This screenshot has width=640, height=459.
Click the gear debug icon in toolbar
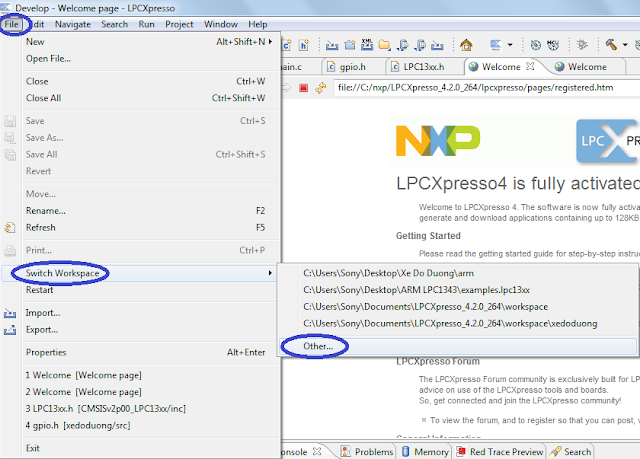click(x=582, y=44)
